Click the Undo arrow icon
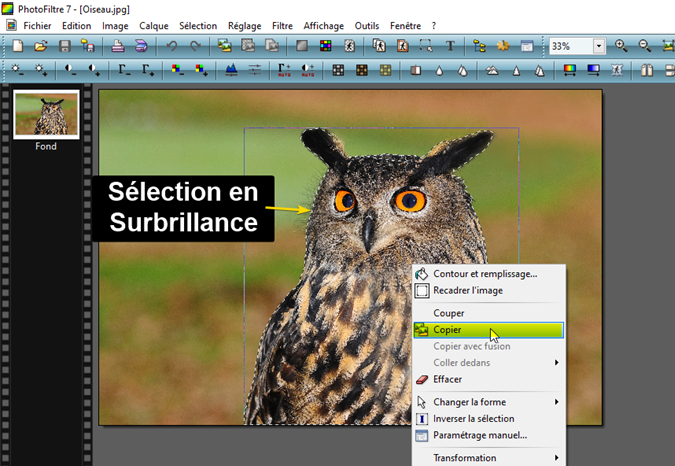This screenshot has height=466, width=675. coord(172,46)
